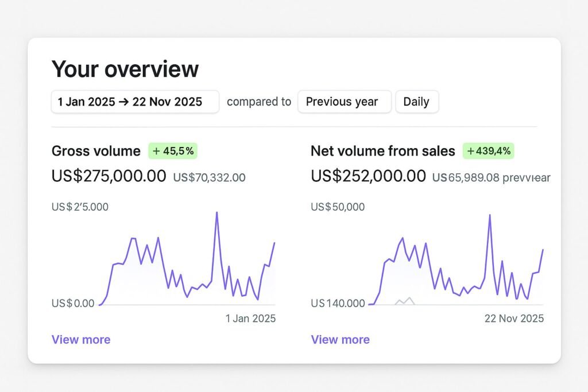Click the Net volume from sales title

click(382, 151)
